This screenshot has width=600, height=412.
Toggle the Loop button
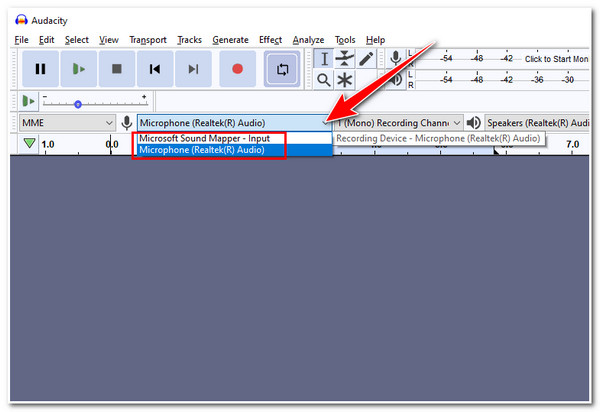[282, 69]
